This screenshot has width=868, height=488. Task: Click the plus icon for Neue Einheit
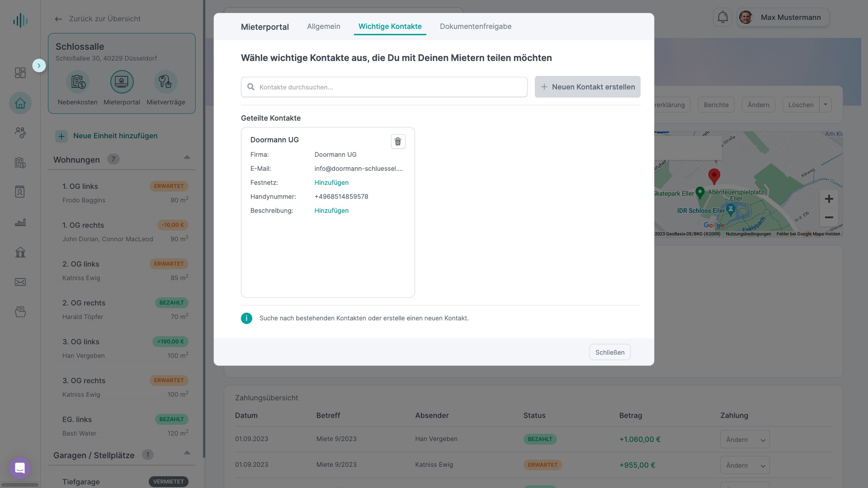coord(61,136)
